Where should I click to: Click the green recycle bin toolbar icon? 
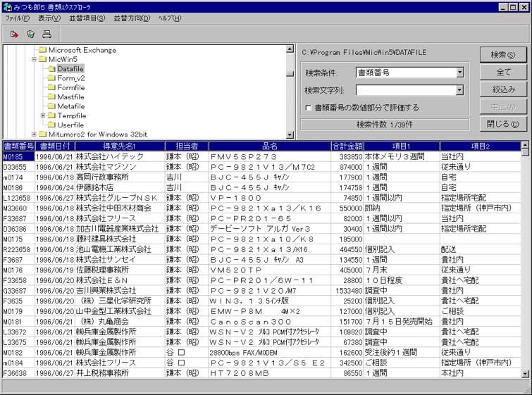(x=30, y=33)
